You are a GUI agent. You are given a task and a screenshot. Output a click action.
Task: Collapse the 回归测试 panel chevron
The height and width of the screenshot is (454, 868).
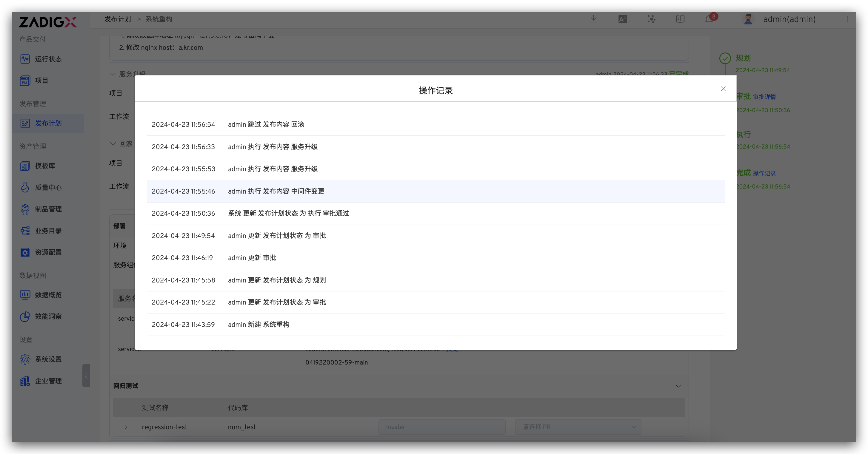point(678,386)
